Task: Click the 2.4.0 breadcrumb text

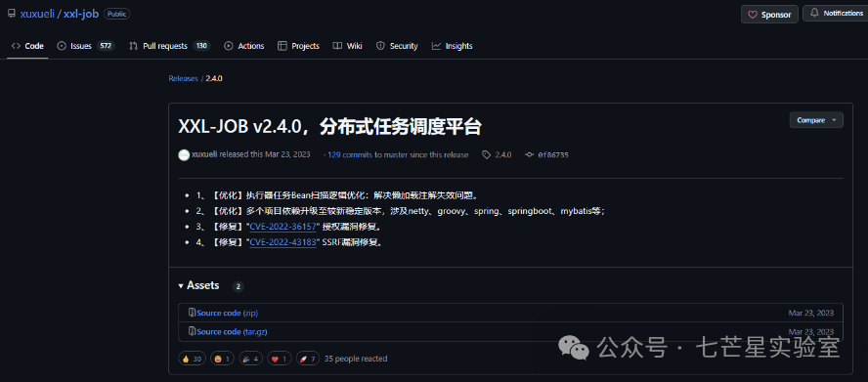Action: pyautogui.click(x=214, y=78)
